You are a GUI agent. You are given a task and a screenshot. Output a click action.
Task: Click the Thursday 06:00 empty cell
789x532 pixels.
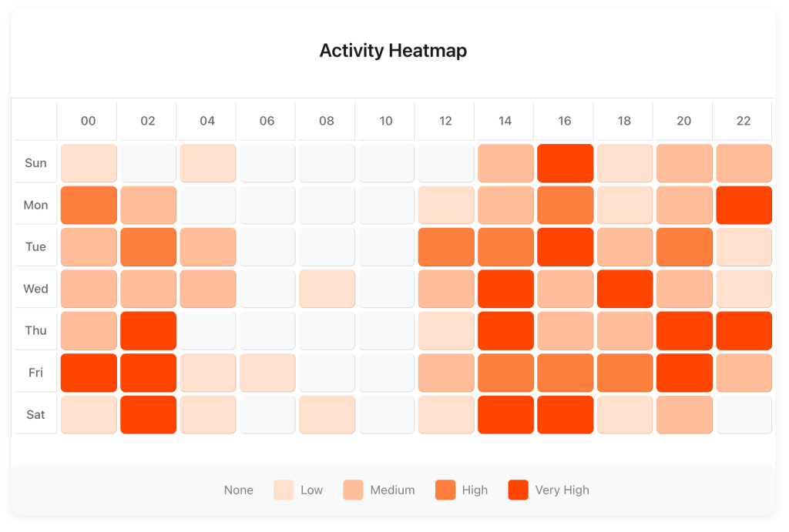click(x=267, y=331)
